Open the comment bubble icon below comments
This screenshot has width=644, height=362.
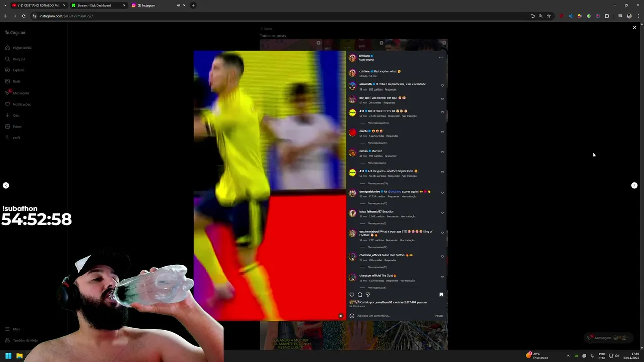pos(360,295)
